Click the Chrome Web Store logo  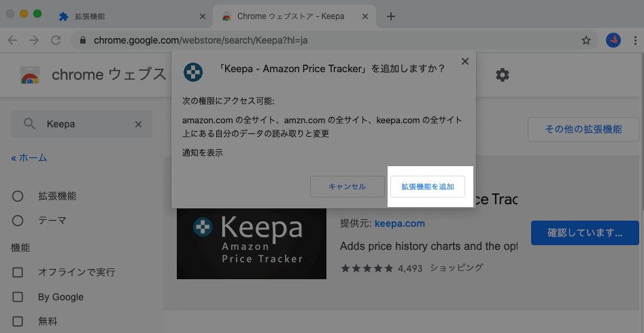click(29, 75)
